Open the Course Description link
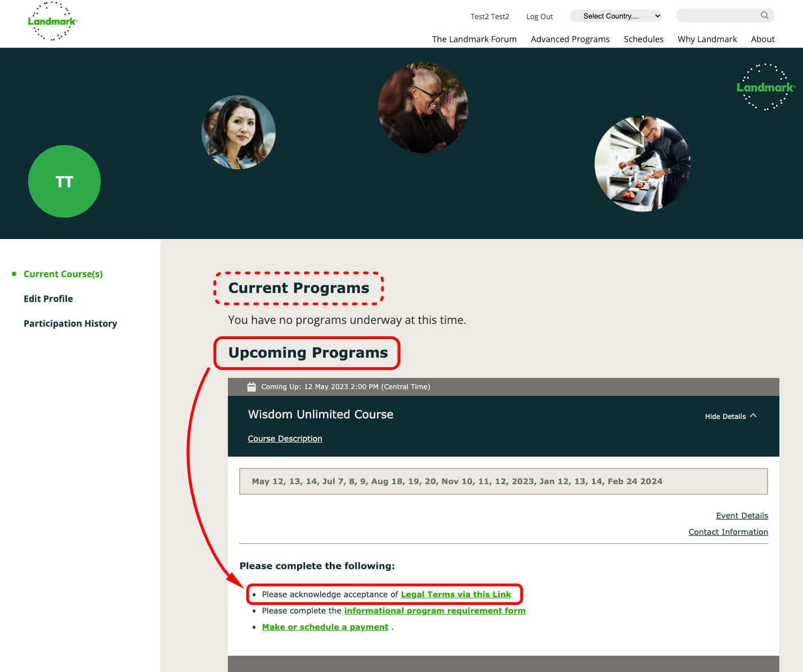Screen dimensions: 803x672 [285, 439]
